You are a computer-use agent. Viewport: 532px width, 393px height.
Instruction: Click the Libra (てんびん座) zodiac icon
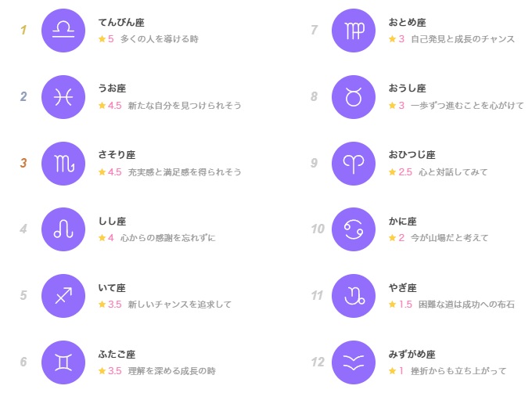[63, 31]
